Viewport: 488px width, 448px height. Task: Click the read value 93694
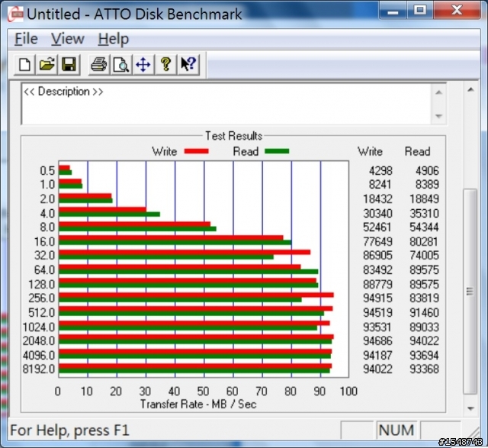[424, 356]
